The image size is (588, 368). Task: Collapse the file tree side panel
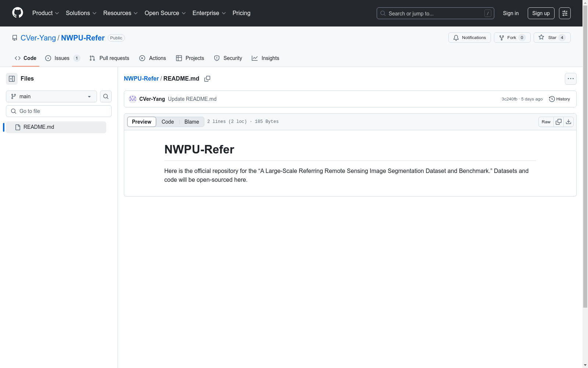[x=12, y=79]
